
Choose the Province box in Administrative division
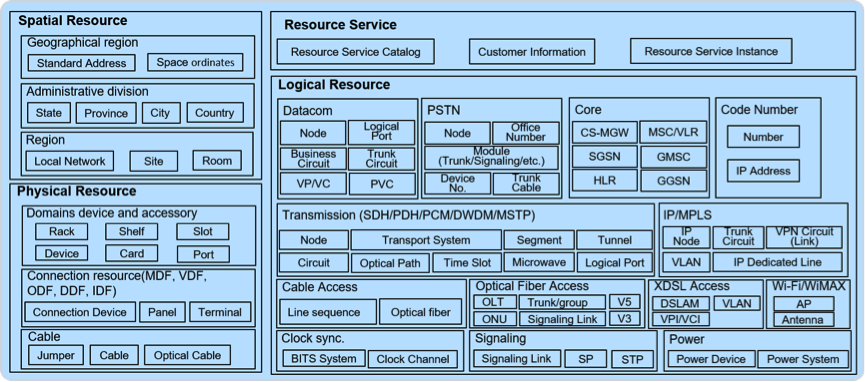[x=106, y=113]
